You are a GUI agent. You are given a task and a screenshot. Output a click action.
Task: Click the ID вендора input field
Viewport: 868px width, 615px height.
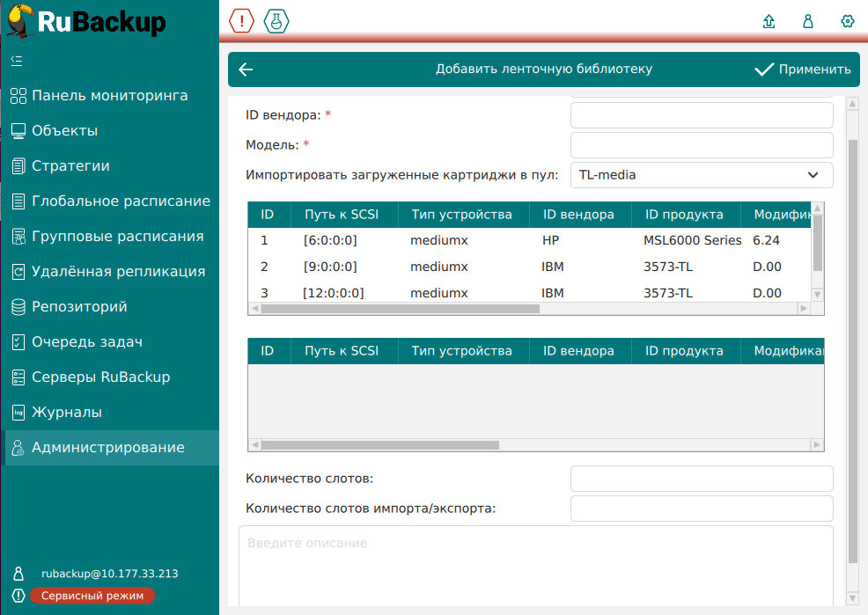click(x=702, y=115)
